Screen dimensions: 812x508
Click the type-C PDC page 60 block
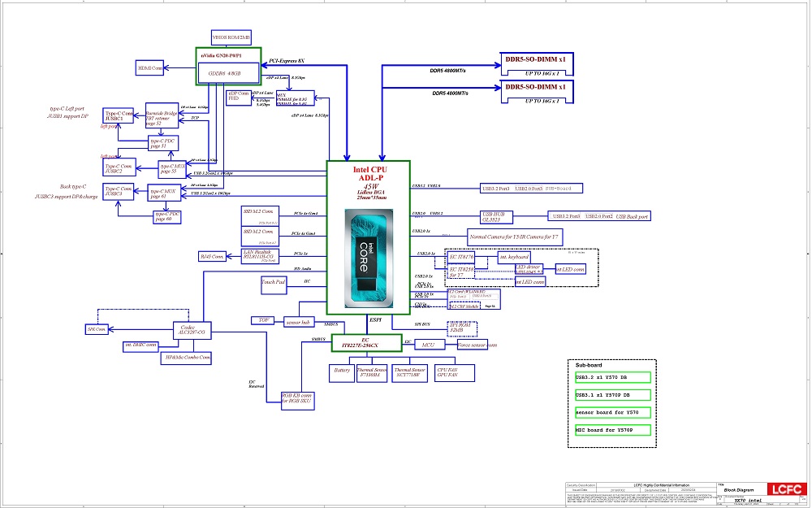pyautogui.click(x=167, y=217)
